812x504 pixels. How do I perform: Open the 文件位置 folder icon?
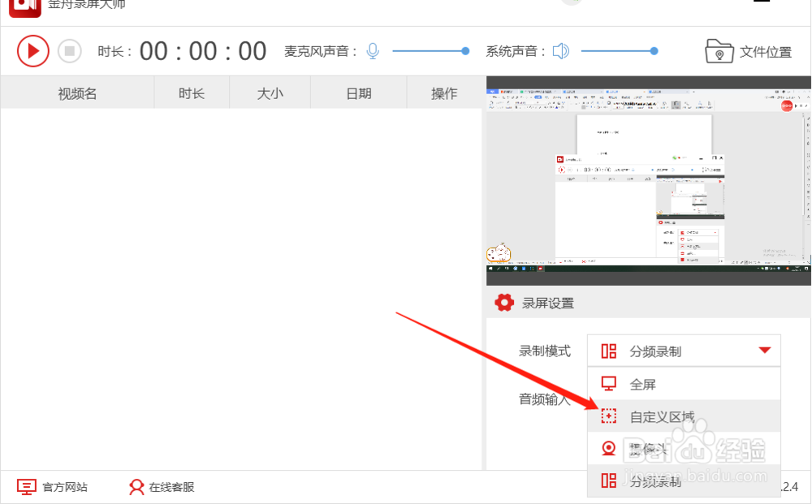[x=719, y=51]
